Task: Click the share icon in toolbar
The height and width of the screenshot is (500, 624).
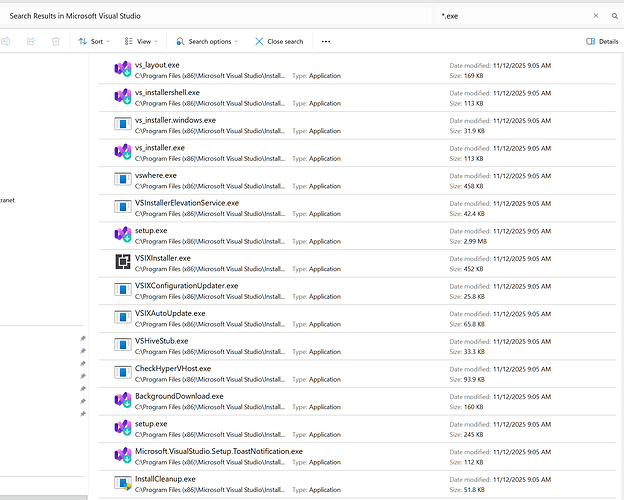Action: 31,41
